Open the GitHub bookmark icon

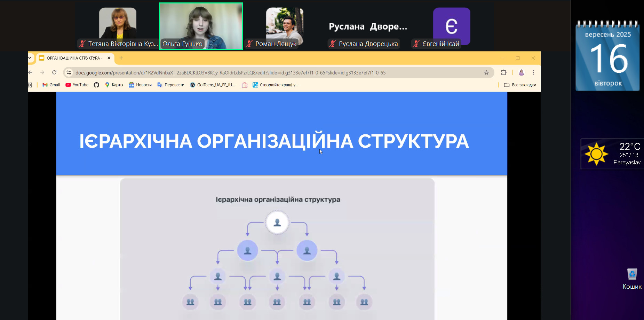(x=96, y=85)
